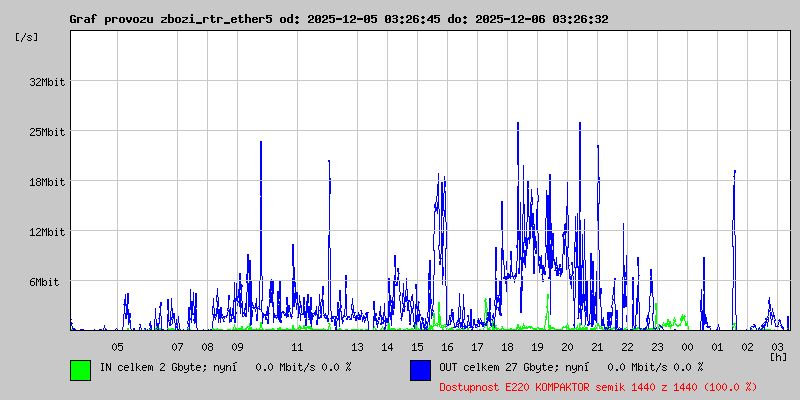Select the red 'Dostupnost E220 KOMPAKTOR' availability text

pos(598,387)
